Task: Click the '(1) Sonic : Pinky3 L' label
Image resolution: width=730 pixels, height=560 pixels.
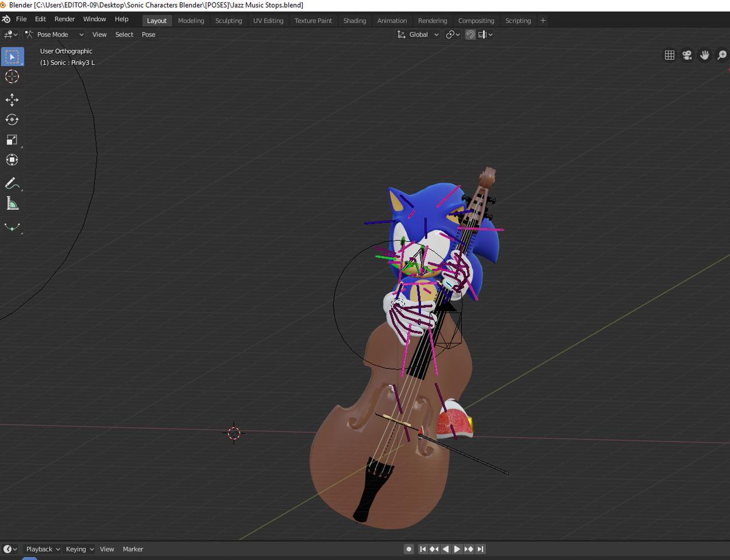Action: tap(68, 63)
